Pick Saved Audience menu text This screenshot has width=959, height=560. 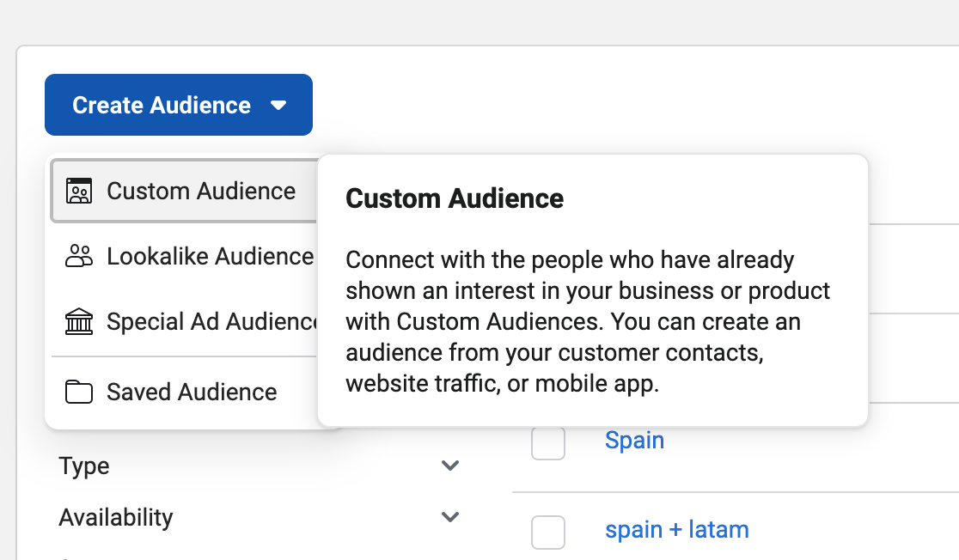click(x=192, y=393)
